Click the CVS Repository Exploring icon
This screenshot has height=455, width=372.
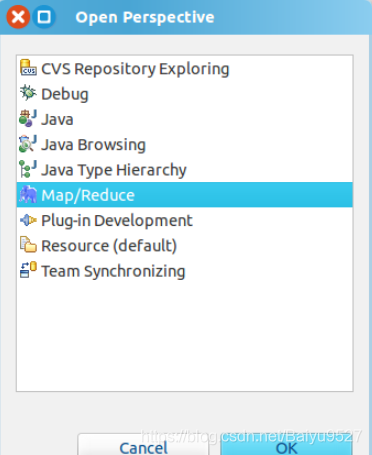[28, 68]
